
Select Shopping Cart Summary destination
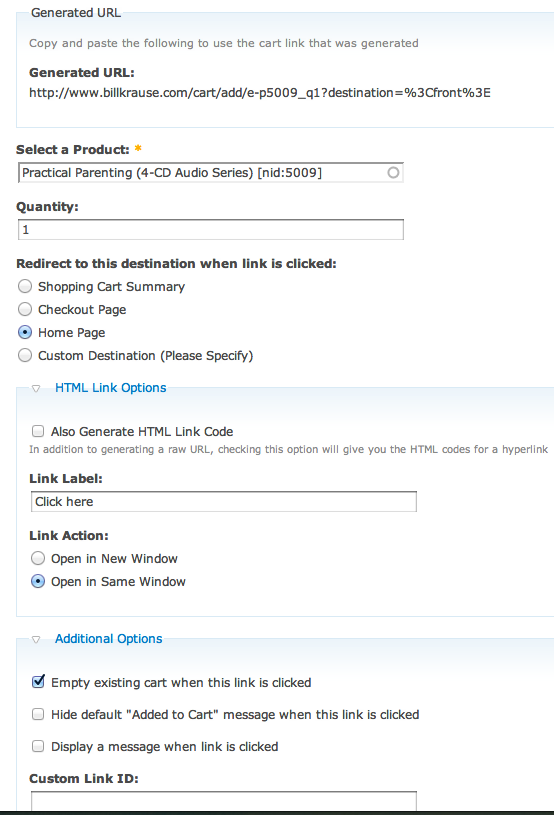click(x=25, y=286)
